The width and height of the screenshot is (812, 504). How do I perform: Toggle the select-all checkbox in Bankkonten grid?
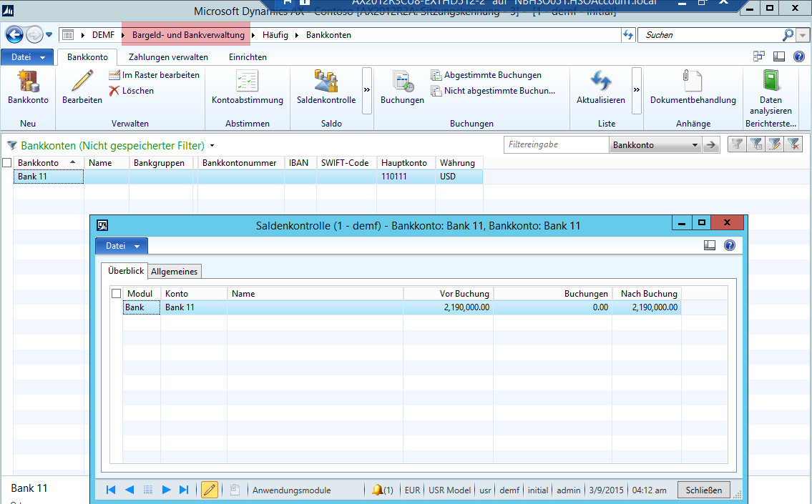coord(7,163)
